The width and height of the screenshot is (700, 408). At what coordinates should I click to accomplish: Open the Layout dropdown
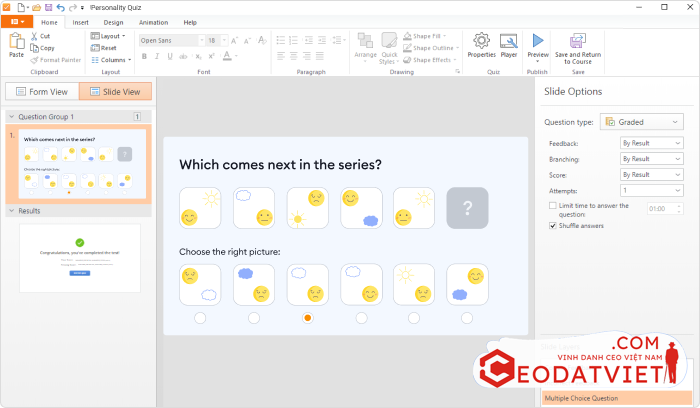(x=108, y=36)
